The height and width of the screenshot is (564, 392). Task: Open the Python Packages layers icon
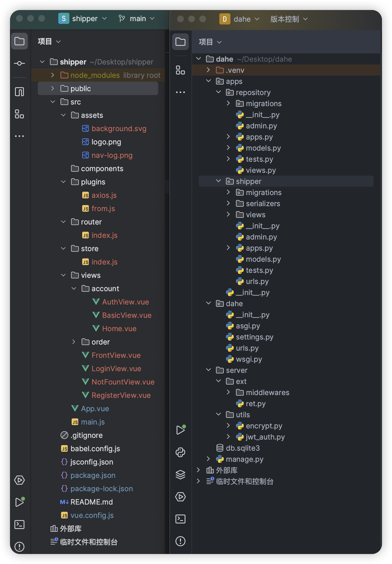180,475
